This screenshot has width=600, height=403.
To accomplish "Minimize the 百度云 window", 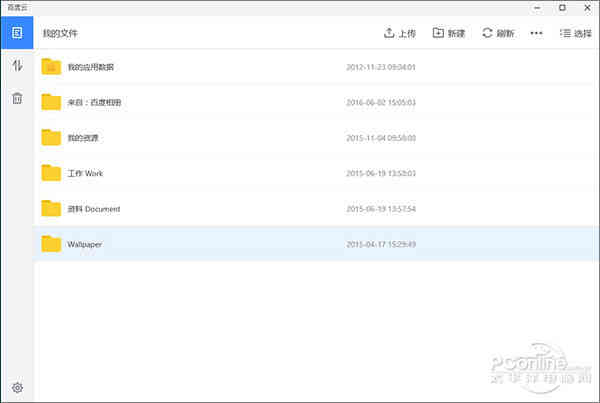I will click(536, 7).
